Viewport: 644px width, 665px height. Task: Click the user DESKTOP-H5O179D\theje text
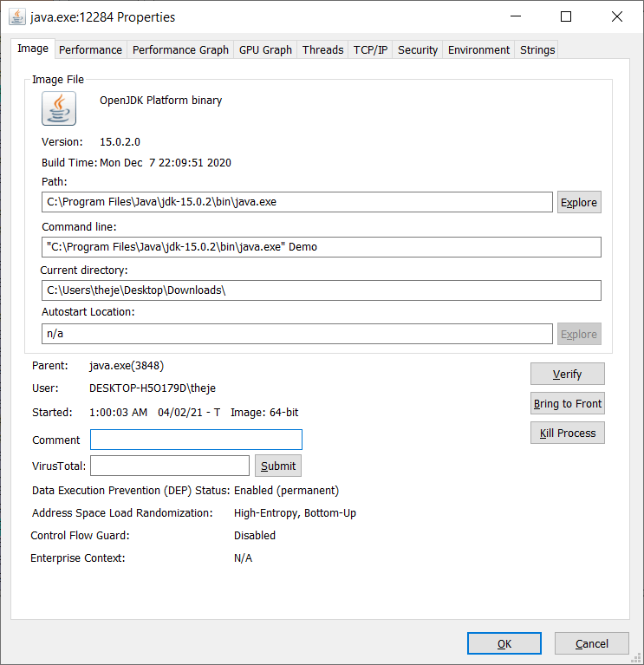pyautogui.click(x=153, y=388)
